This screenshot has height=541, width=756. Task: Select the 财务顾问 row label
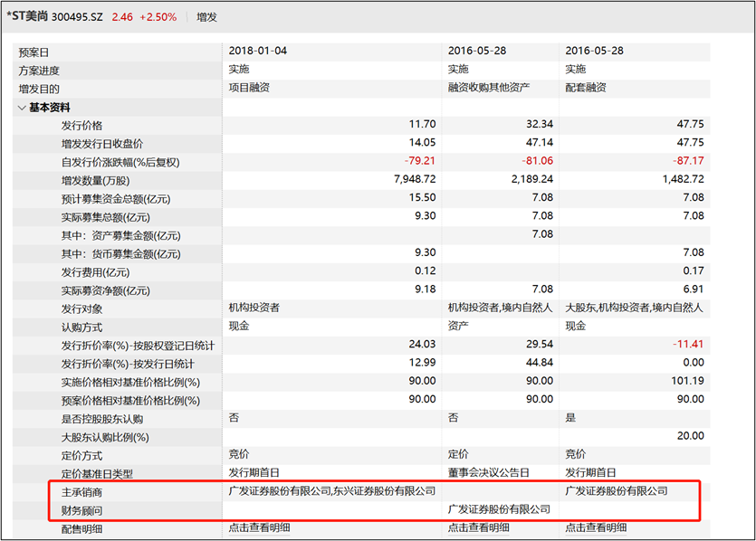[x=81, y=509]
